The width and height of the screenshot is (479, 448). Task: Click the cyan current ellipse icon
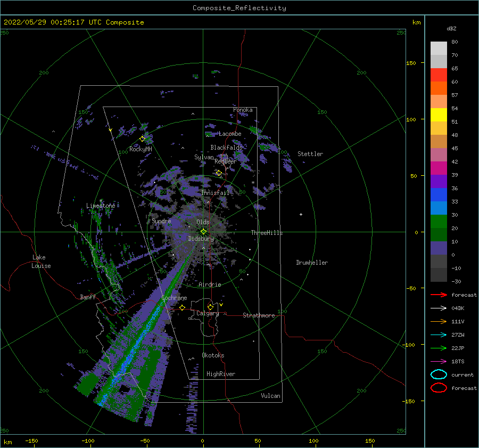pos(439,374)
